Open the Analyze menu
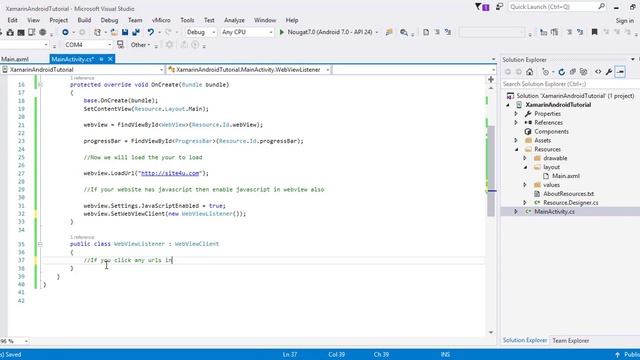The width and height of the screenshot is (640, 360). click(234, 20)
